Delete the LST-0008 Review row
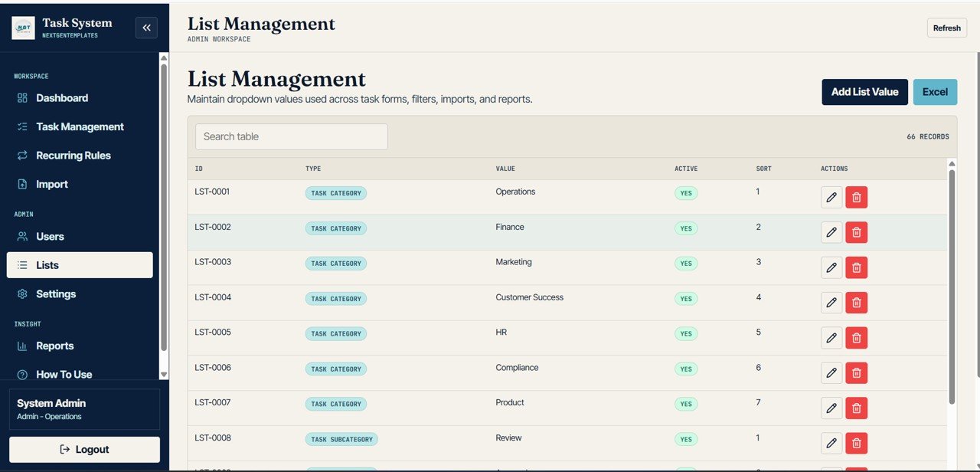 [857, 443]
